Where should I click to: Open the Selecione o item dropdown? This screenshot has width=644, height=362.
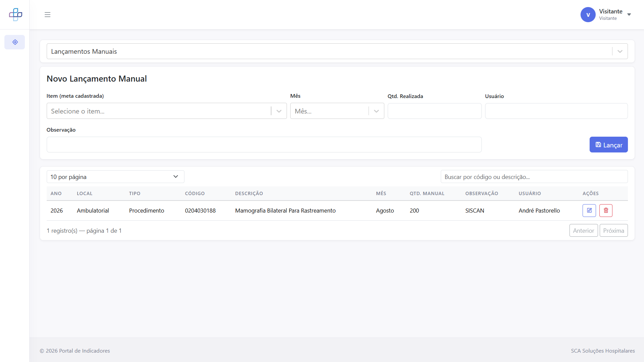point(167,111)
